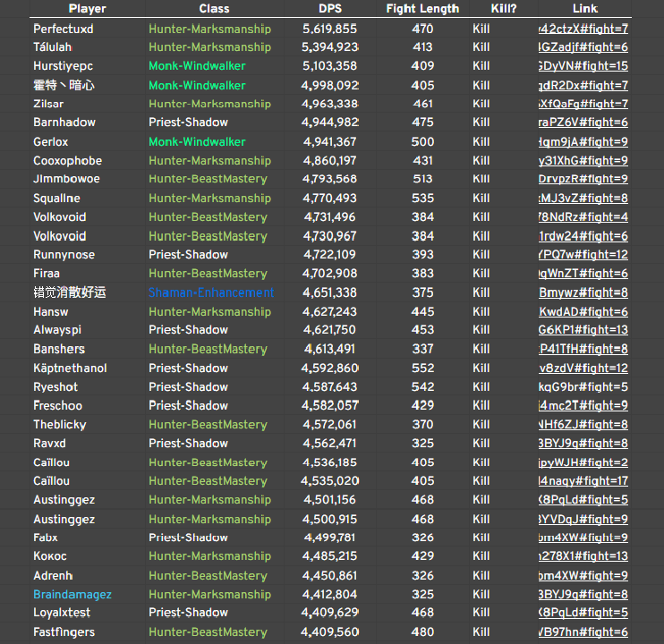Screen dimensions: 664x644
Task: Open Theblicky's Hf6ZJ fight link
Action: click(x=583, y=424)
